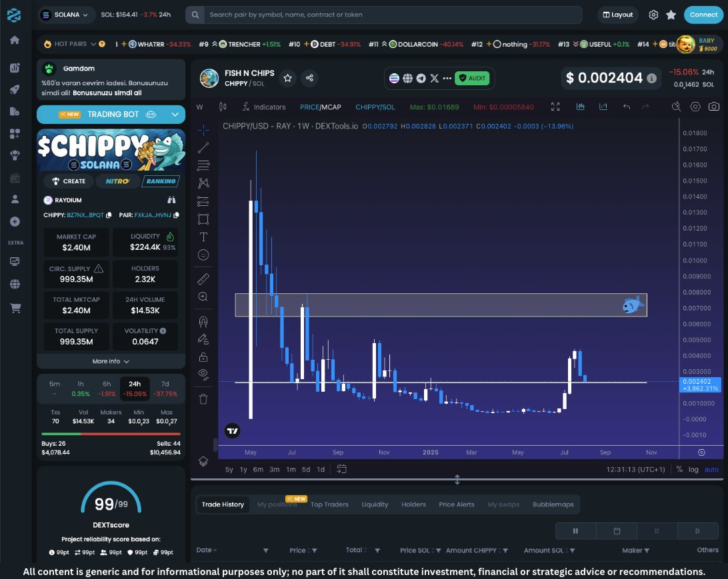Screen dimensions: 728x579
Task: Select the emoji sticker tool
Action: click(203, 255)
